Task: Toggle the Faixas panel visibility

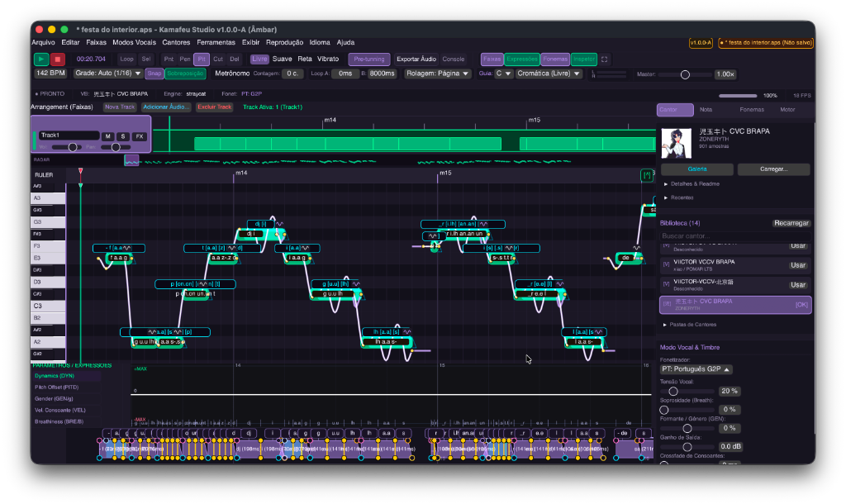Action: tap(492, 59)
